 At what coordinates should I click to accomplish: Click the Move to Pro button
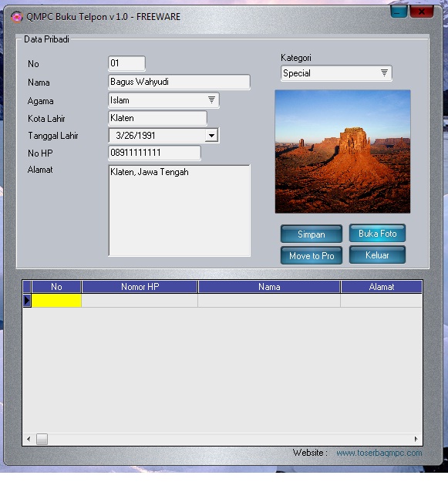click(312, 256)
